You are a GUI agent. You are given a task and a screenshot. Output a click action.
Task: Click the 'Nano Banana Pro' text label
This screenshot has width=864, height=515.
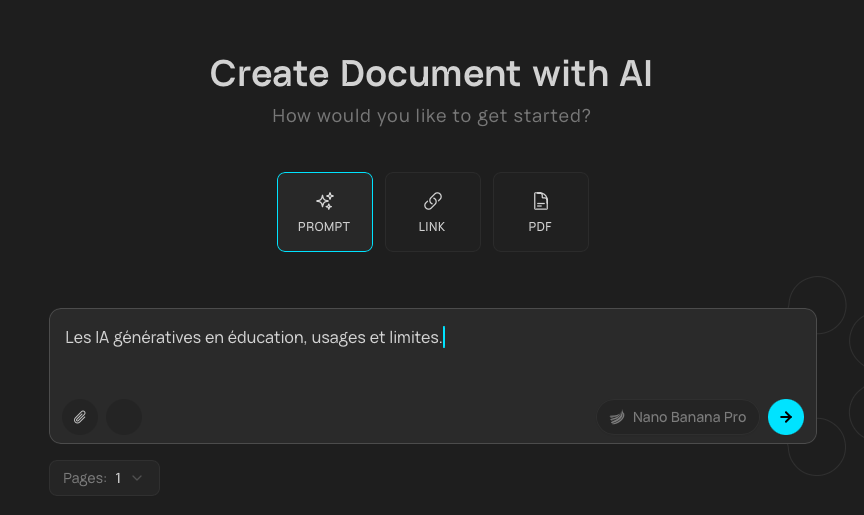click(689, 417)
